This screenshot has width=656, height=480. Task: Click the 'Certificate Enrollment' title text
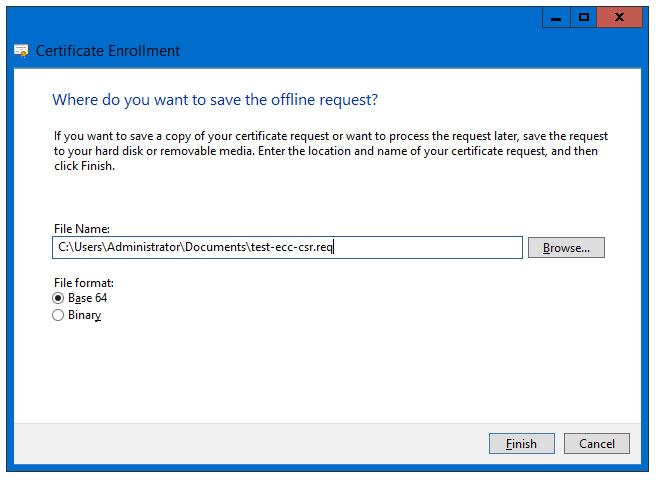click(x=108, y=51)
